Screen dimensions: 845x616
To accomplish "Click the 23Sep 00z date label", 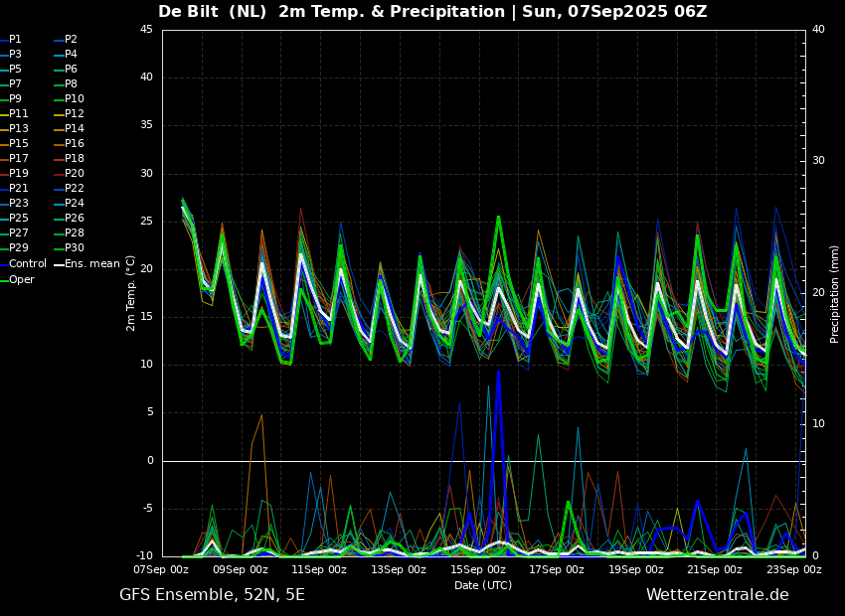I will click(794, 569).
